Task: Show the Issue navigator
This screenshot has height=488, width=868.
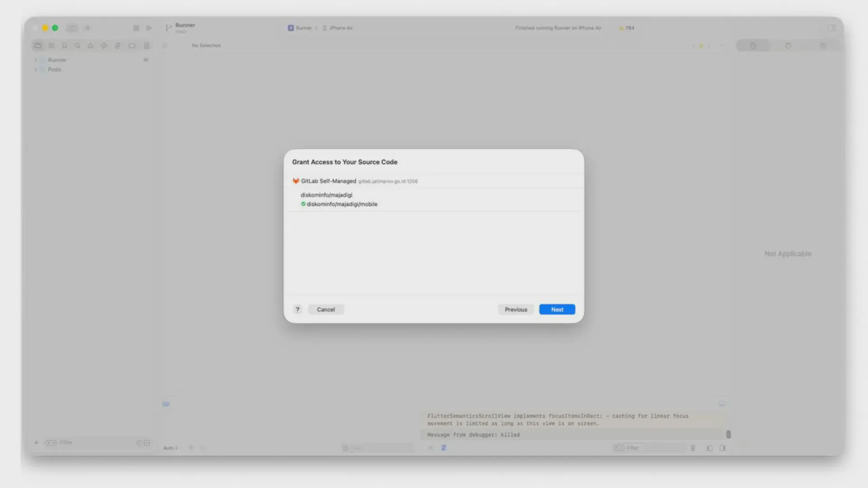Action: (x=90, y=45)
